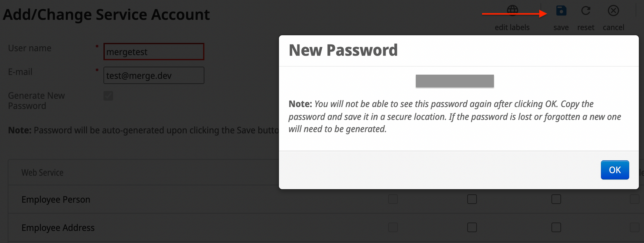
Task: Focus the E-mail input field
Action: [x=154, y=76]
